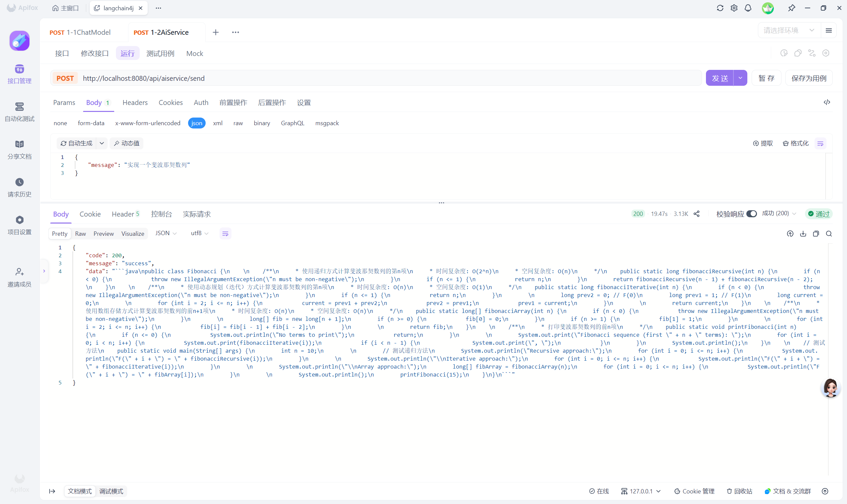The image size is (847, 504).
Task: Click the 暂存 button
Action: point(766,78)
